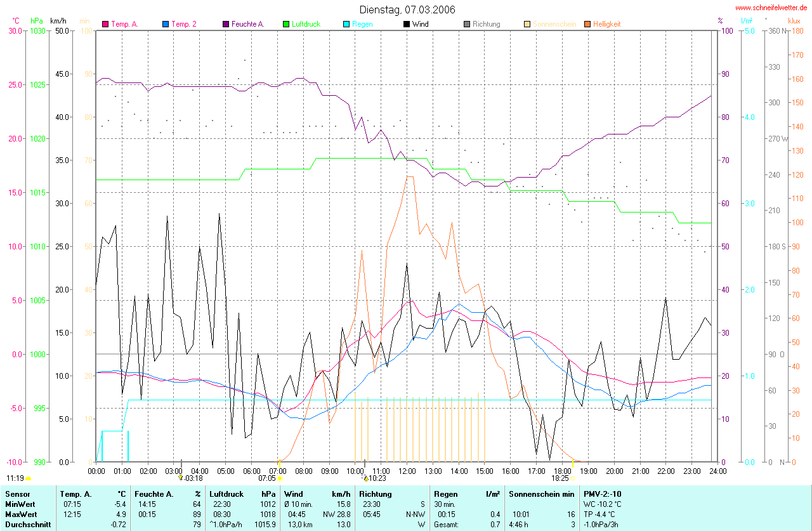The height and width of the screenshot is (531, 812).
Task: Click the Sonnenschein legend label
Action: [554, 24]
